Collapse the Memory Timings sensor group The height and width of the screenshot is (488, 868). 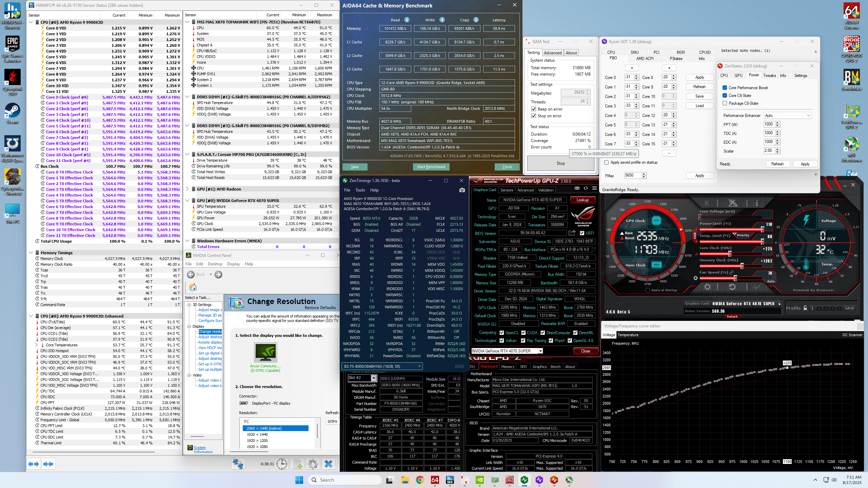(x=31, y=252)
